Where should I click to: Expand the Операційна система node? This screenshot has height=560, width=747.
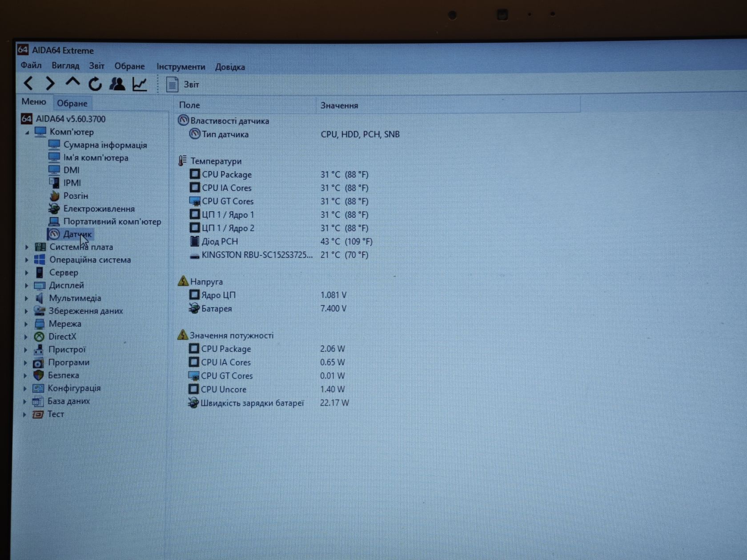point(27,260)
